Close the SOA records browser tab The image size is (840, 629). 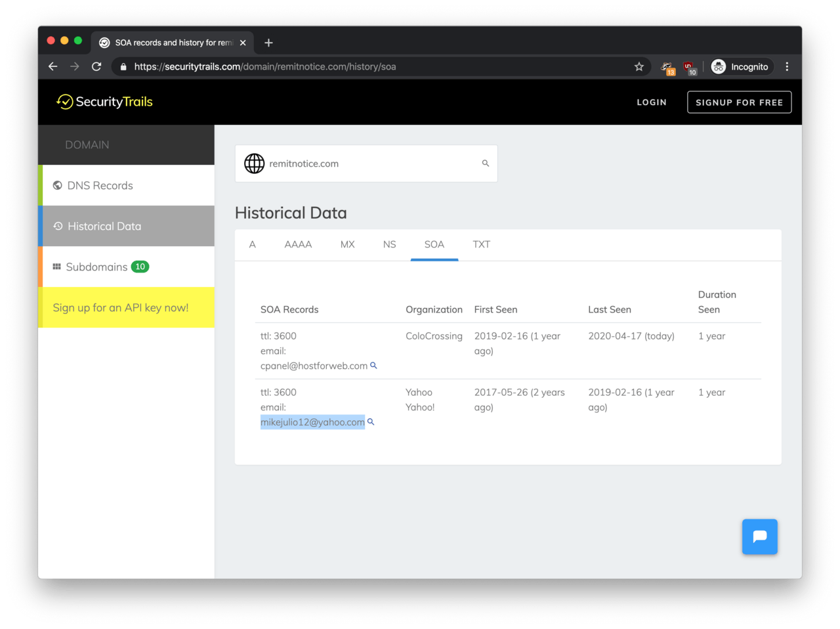coord(243,43)
